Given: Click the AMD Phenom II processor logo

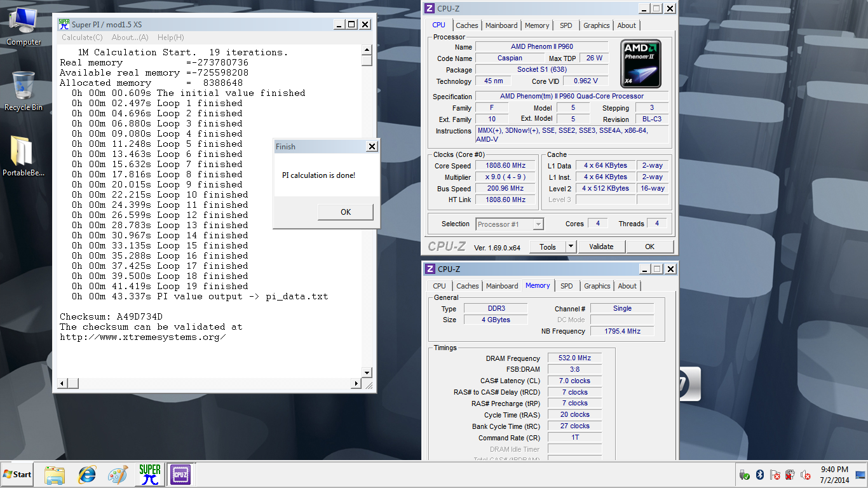Looking at the screenshot, I should pyautogui.click(x=641, y=64).
